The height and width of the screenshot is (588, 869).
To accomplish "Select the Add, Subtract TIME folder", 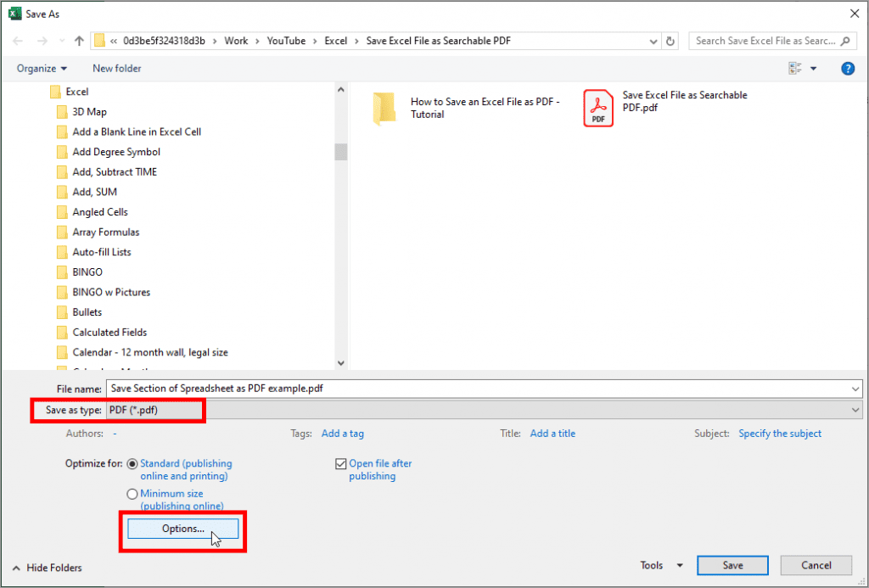I will [107, 171].
